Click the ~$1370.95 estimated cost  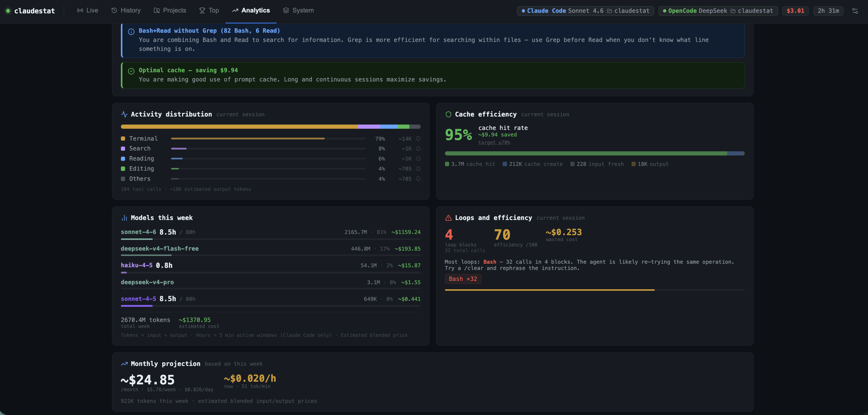(x=195, y=320)
